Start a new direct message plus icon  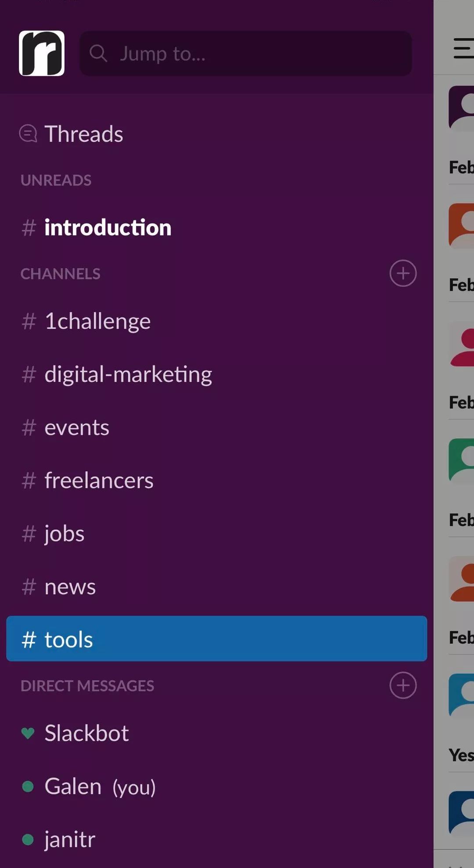coord(403,685)
